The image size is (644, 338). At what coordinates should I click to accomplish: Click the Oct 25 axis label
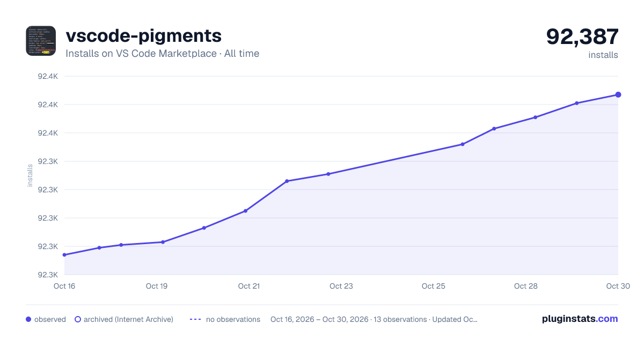(x=434, y=286)
